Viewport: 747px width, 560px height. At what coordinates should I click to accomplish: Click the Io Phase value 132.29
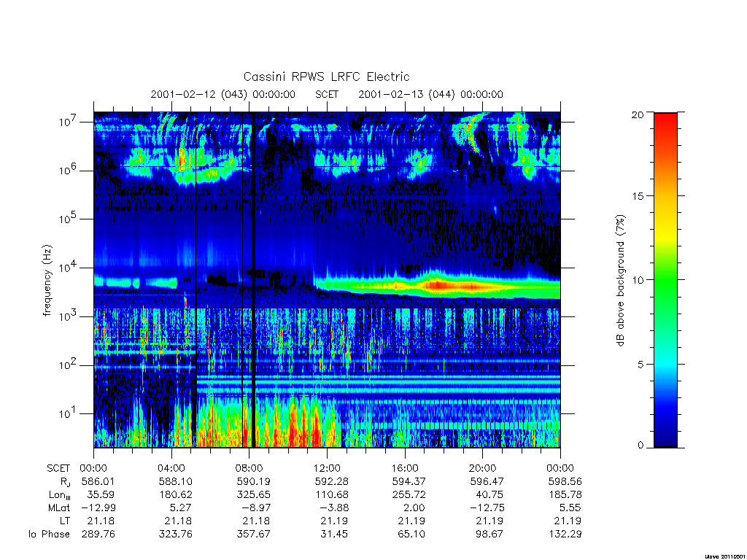click(x=565, y=534)
